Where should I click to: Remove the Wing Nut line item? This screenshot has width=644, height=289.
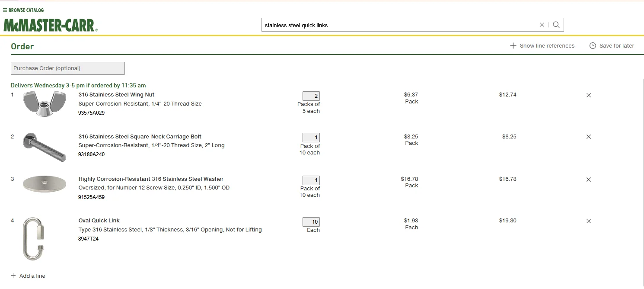[588, 95]
